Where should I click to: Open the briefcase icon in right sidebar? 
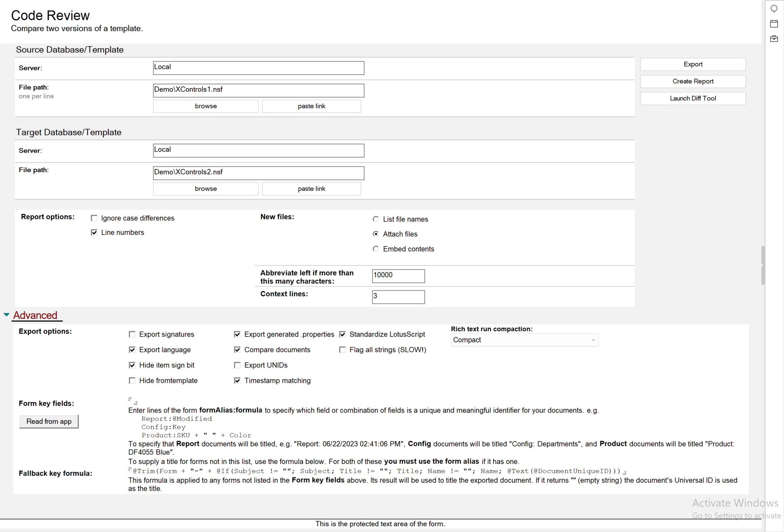click(x=774, y=38)
